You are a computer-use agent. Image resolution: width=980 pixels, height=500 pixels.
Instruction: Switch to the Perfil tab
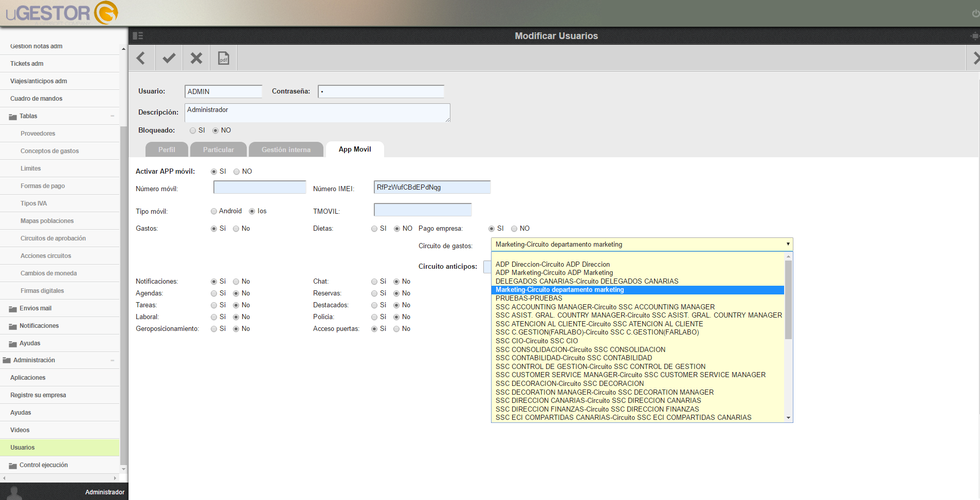point(167,150)
